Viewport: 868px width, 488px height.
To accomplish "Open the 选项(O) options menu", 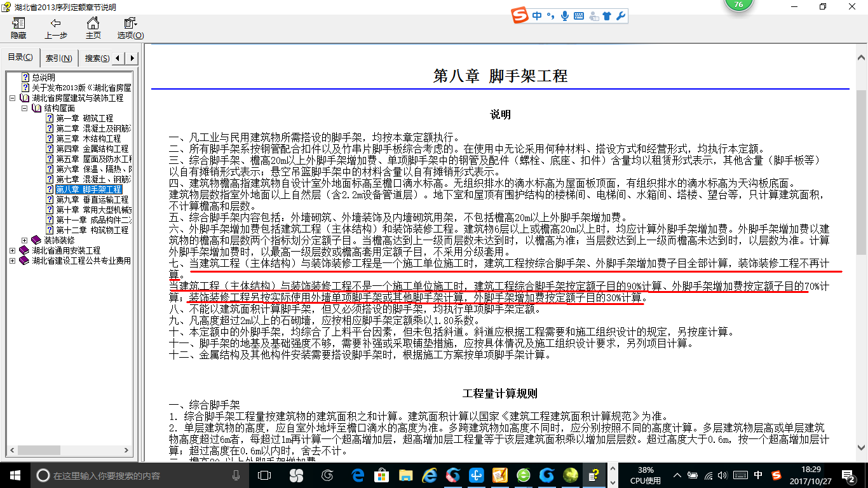I will point(130,29).
